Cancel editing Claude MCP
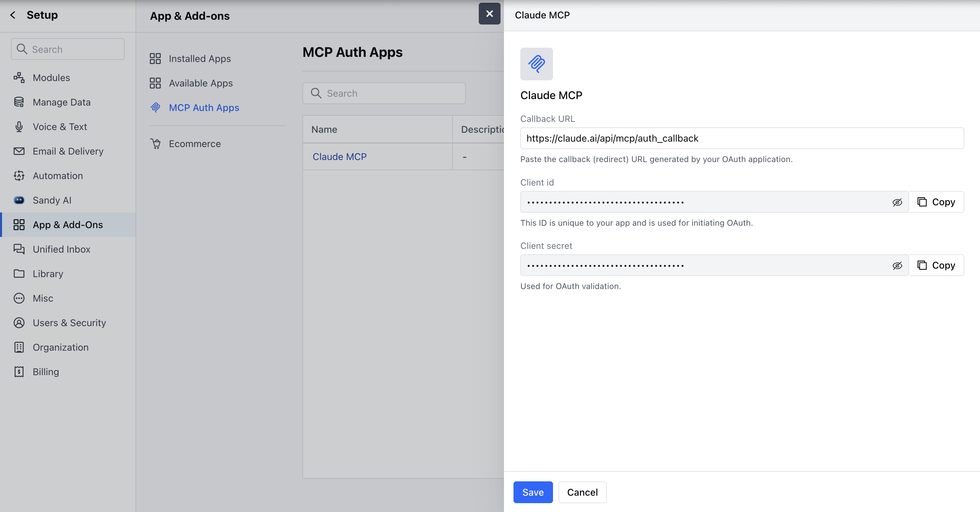The height and width of the screenshot is (512, 980). tap(582, 492)
